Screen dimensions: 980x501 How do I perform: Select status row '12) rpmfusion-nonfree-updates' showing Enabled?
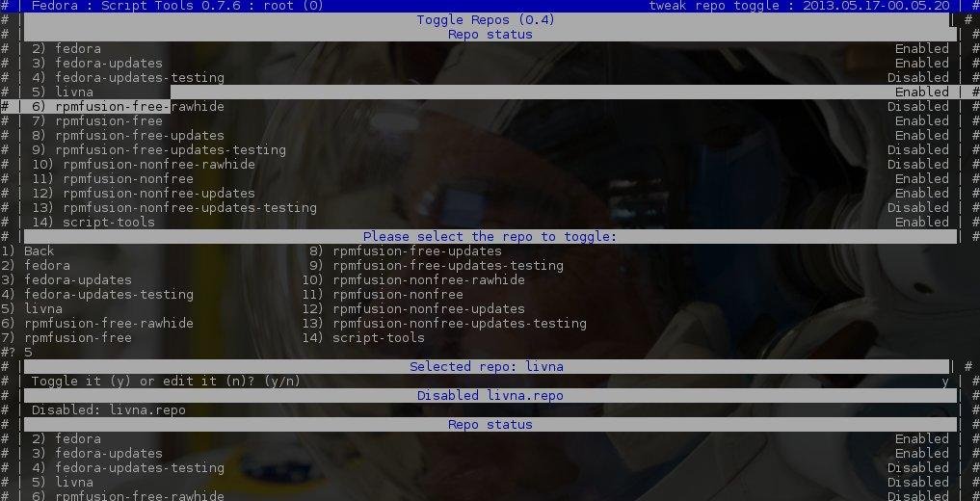(490, 193)
